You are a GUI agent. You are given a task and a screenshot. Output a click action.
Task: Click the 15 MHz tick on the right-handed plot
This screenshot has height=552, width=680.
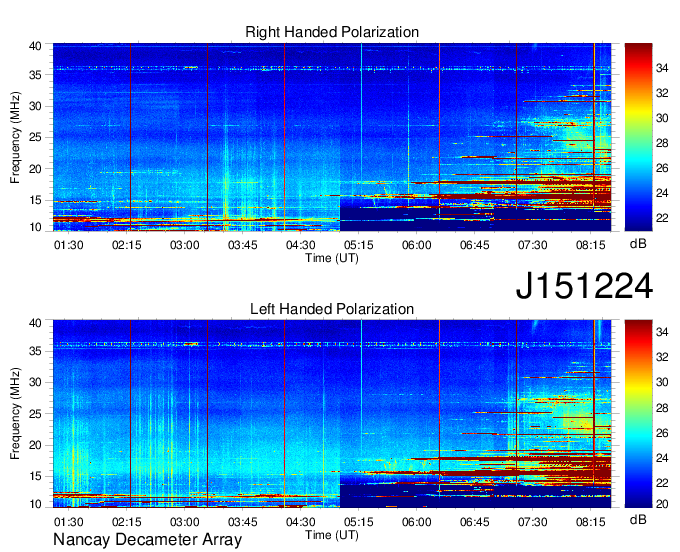[x=35, y=200]
